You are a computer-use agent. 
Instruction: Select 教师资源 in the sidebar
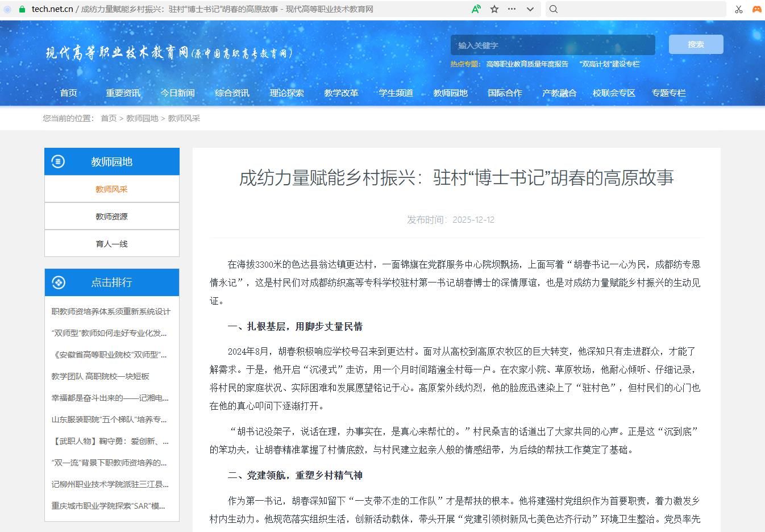(x=111, y=217)
